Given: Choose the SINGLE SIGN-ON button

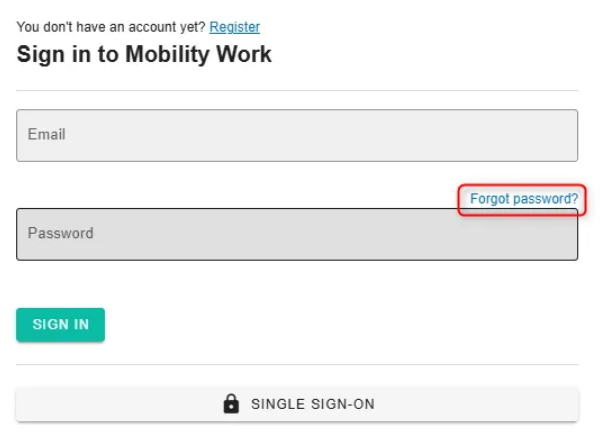Looking at the screenshot, I should pos(297,404).
